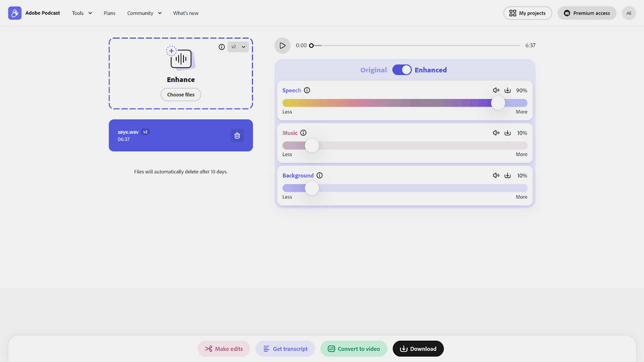Screen dimensions: 644x362
Task: Click the Speech info icon
Action: tap(307, 90)
